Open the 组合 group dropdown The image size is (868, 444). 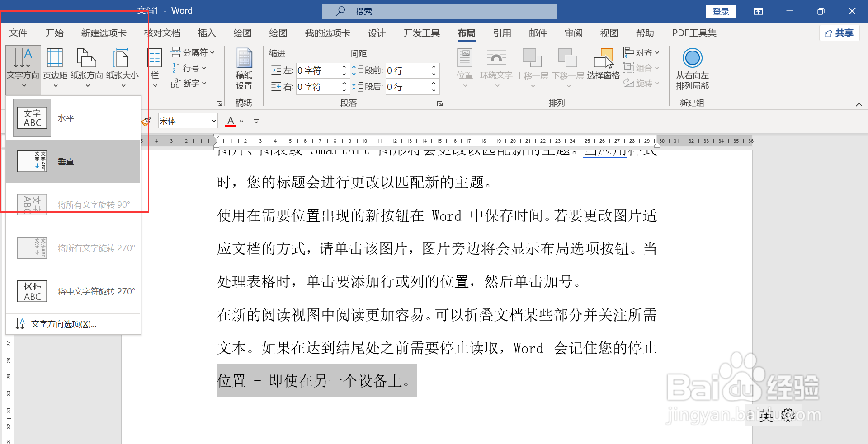[x=641, y=68]
